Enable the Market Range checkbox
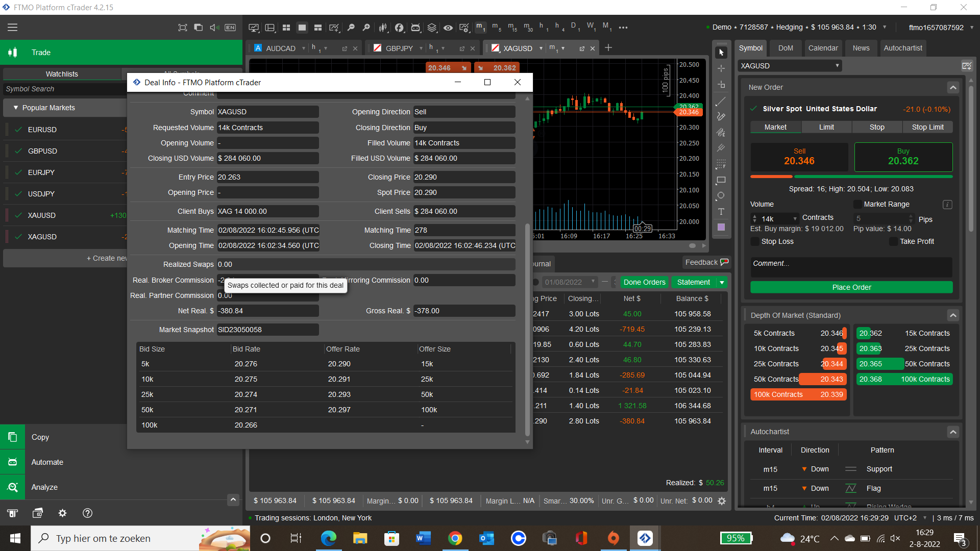This screenshot has width=980, height=551. coord(857,205)
